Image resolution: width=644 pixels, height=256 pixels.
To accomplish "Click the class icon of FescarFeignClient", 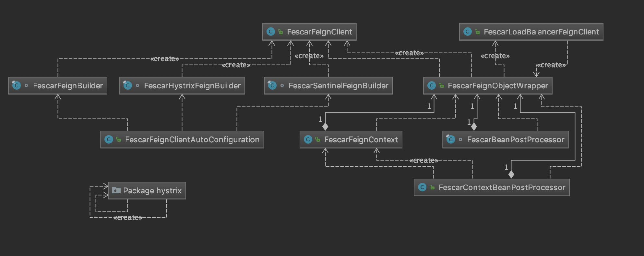I will pyautogui.click(x=271, y=32).
